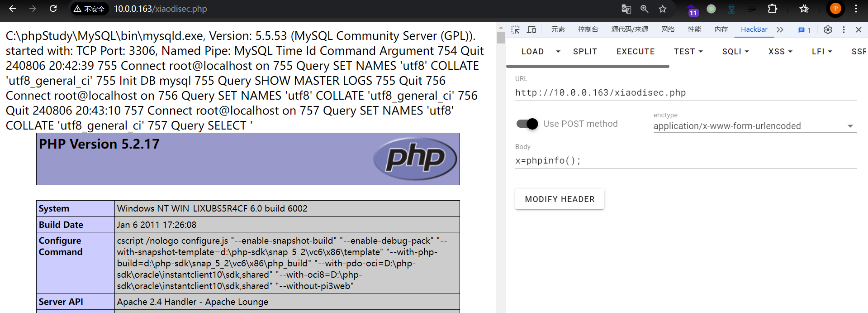
Task: Open DevTools settings gear
Action: (x=828, y=29)
